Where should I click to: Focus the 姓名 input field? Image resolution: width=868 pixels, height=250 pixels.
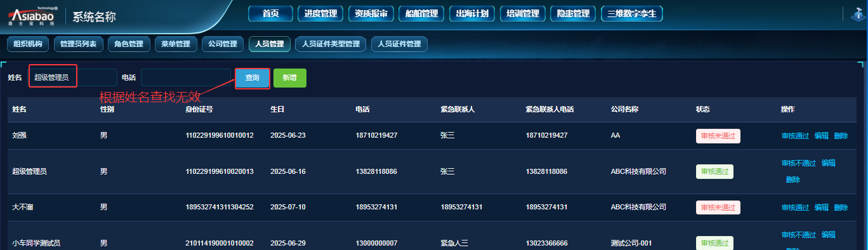tap(73, 77)
